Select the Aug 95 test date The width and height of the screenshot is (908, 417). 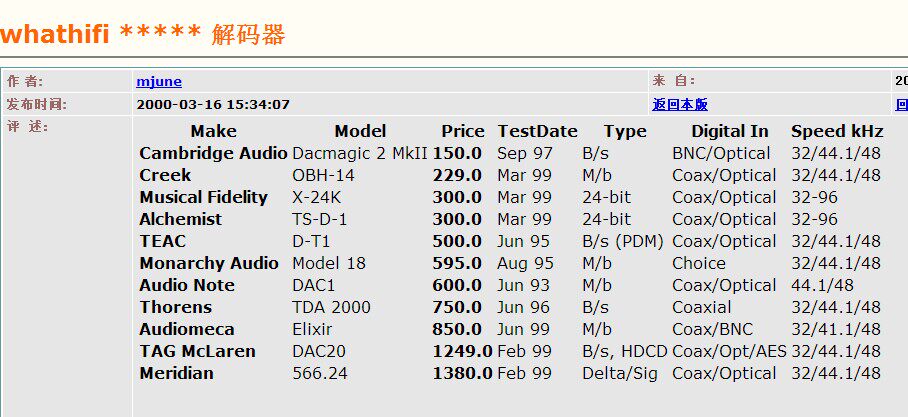525,264
